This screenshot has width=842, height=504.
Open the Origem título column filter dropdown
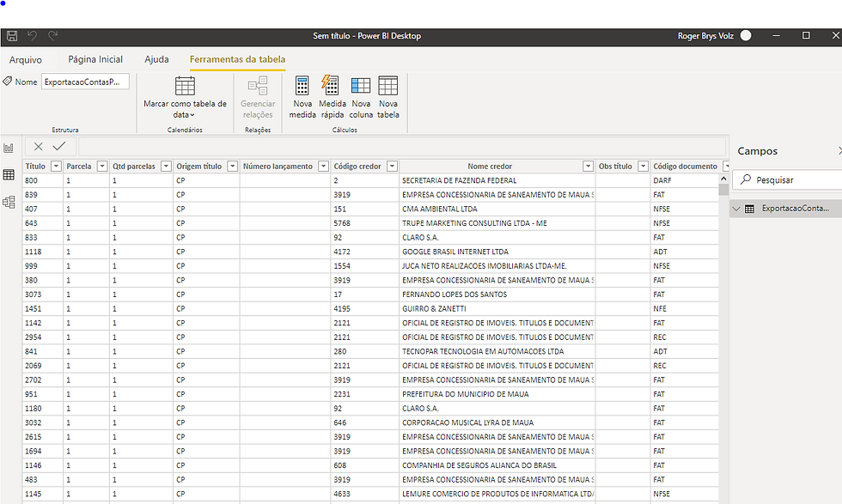233,167
